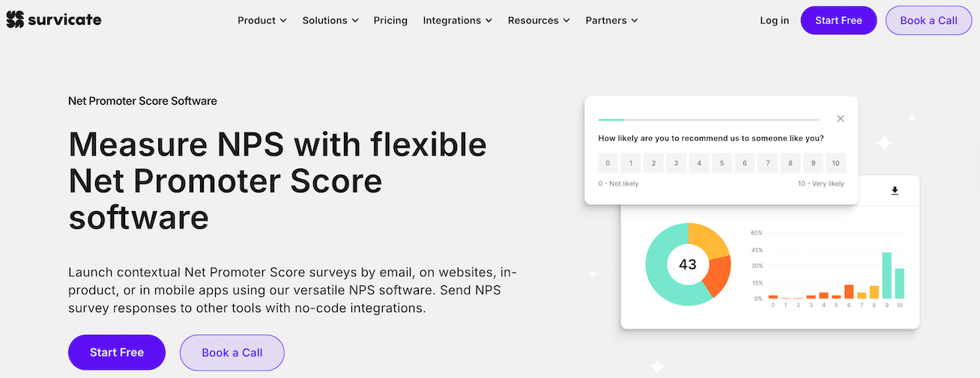Expand the Product dropdown menu
The image size is (980, 378).
click(x=261, y=20)
